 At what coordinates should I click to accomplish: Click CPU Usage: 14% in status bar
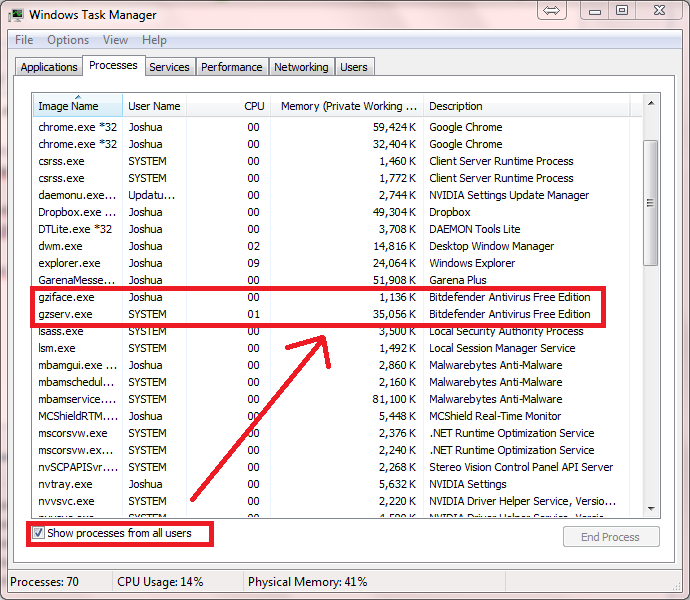point(160,582)
